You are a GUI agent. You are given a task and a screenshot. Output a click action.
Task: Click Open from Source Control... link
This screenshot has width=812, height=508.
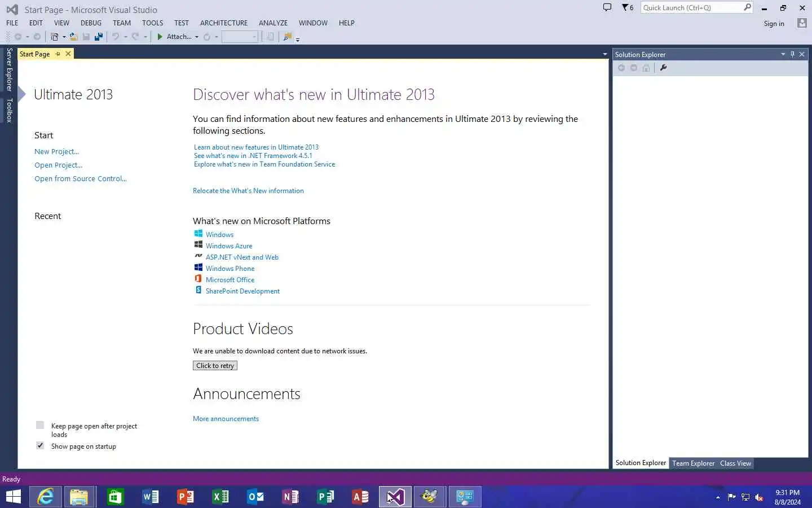coord(80,178)
